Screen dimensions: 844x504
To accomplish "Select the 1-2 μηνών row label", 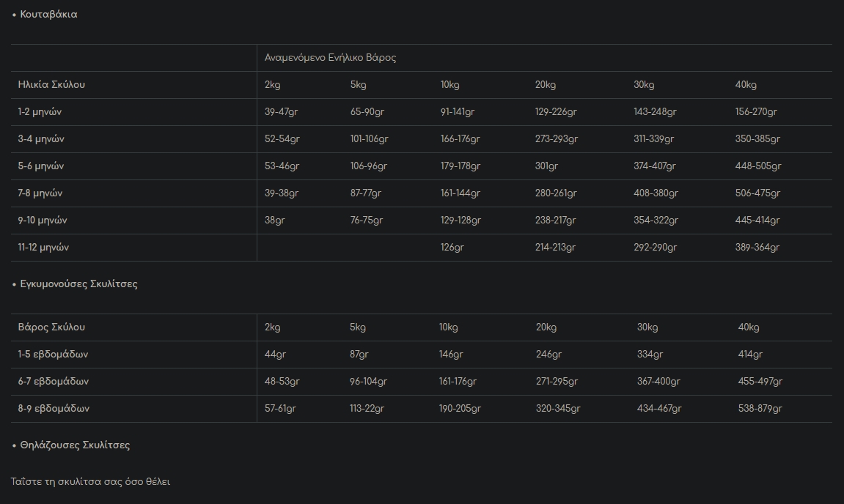I will tap(40, 112).
